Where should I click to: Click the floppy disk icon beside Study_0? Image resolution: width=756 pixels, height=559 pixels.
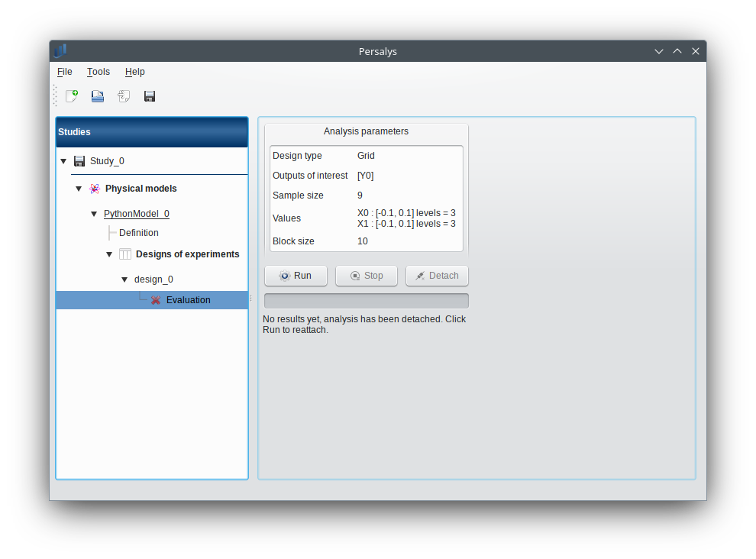tap(79, 161)
